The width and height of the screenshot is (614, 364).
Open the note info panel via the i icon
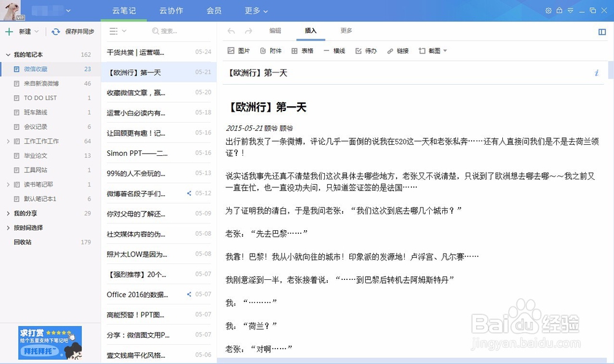(x=596, y=72)
